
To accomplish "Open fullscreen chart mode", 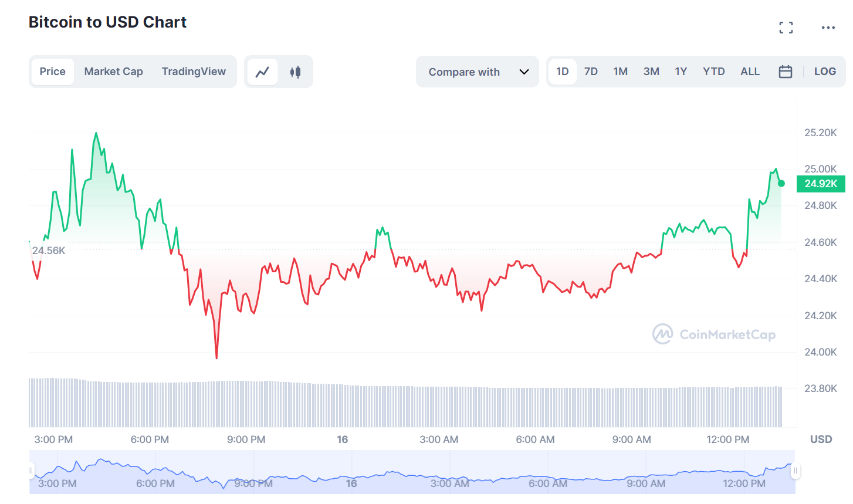I will point(786,28).
